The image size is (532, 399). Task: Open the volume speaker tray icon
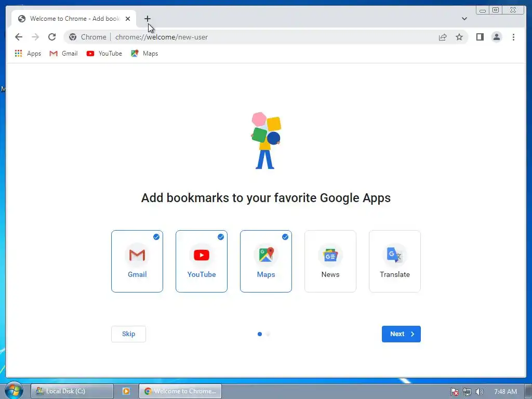point(479,392)
